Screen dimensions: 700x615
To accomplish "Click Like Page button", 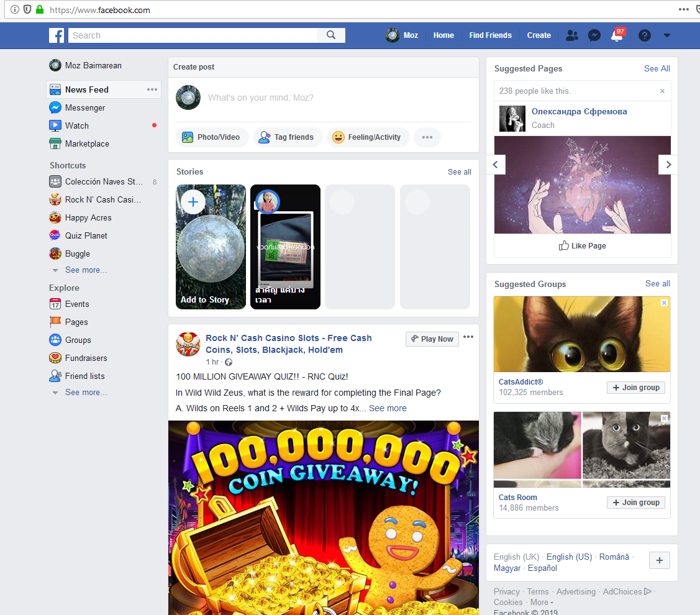I will [x=582, y=245].
